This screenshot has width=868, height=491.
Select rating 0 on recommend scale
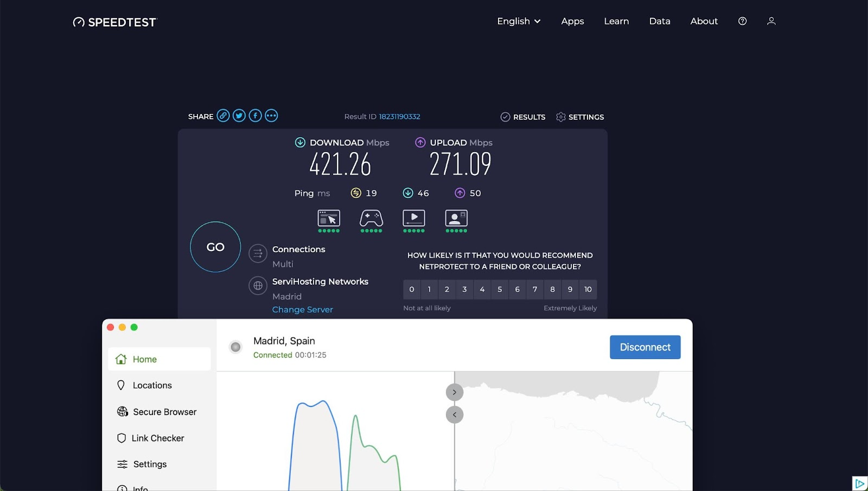[412, 290]
